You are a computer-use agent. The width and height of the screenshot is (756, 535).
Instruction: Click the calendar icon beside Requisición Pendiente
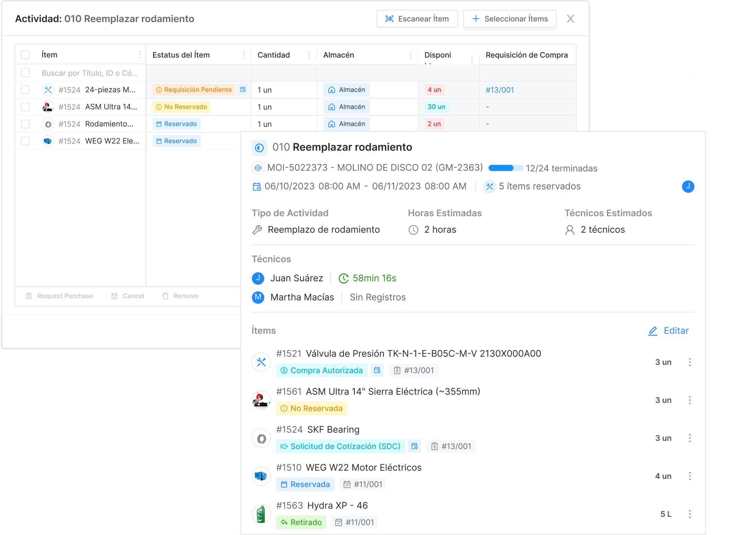pos(243,90)
